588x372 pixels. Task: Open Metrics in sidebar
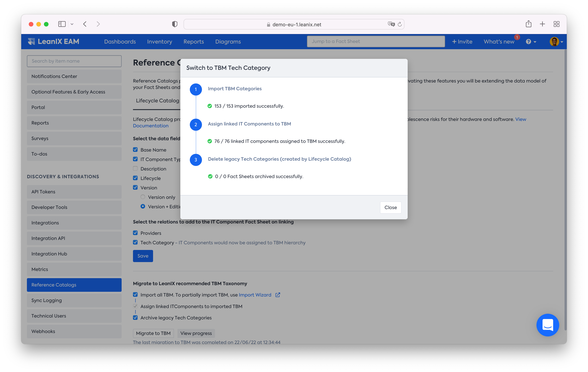pyautogui.click(x=74, y=269)
